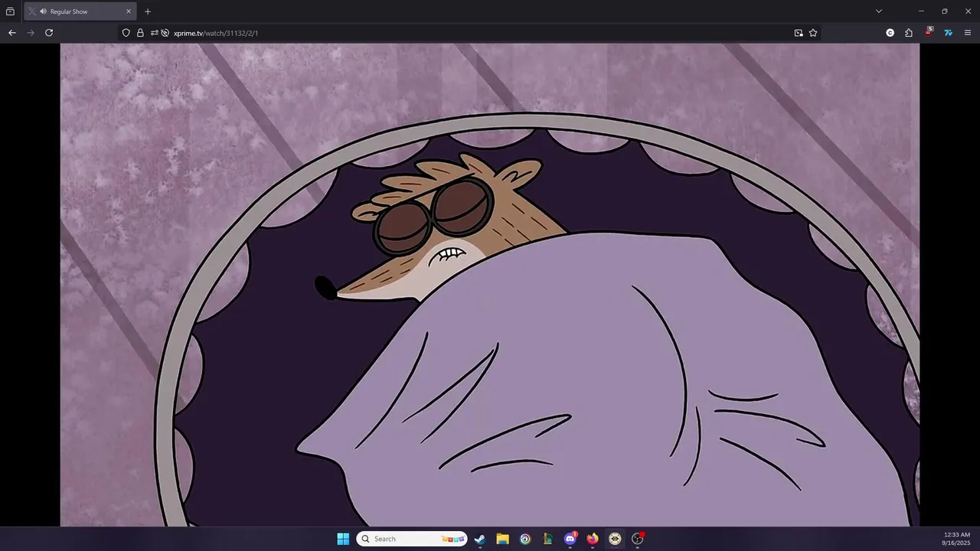Go back to the previous page

[11, 33]
